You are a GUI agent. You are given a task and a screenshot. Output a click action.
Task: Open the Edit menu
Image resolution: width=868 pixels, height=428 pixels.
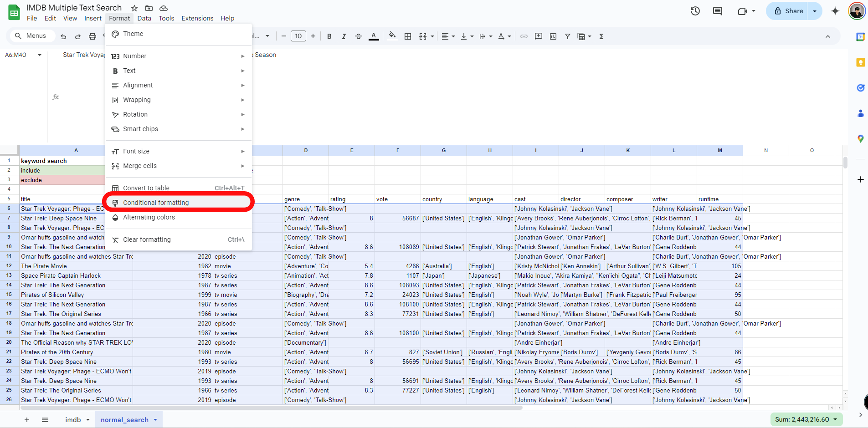[x=50, y=18]
